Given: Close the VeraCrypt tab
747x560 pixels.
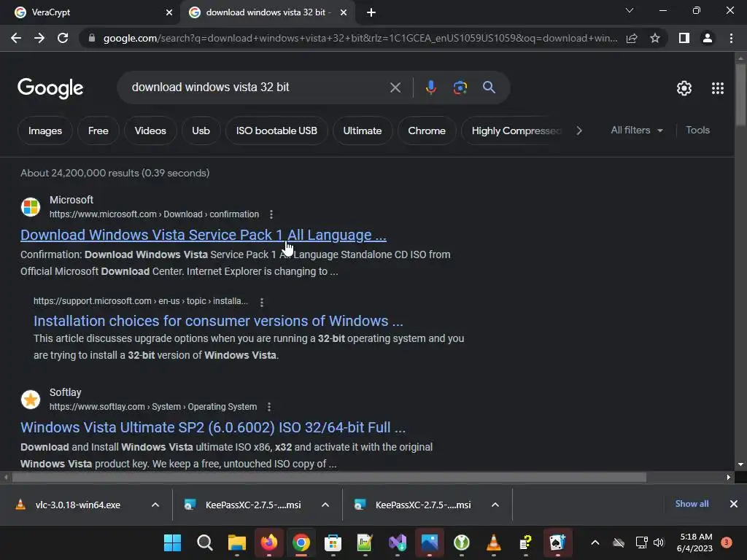Looking at the screenshot, I should click(x=169, y=12).
